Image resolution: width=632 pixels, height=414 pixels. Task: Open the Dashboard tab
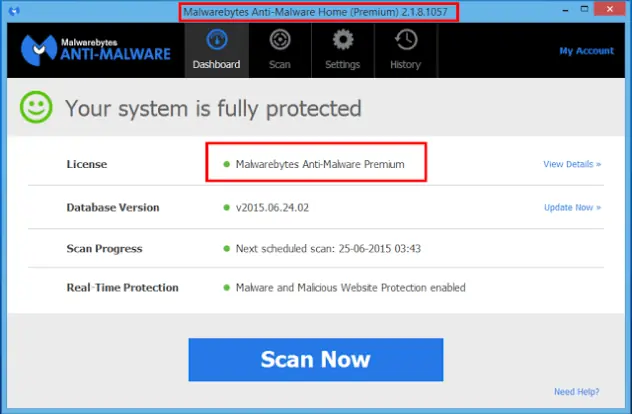[x=216, y=50]
